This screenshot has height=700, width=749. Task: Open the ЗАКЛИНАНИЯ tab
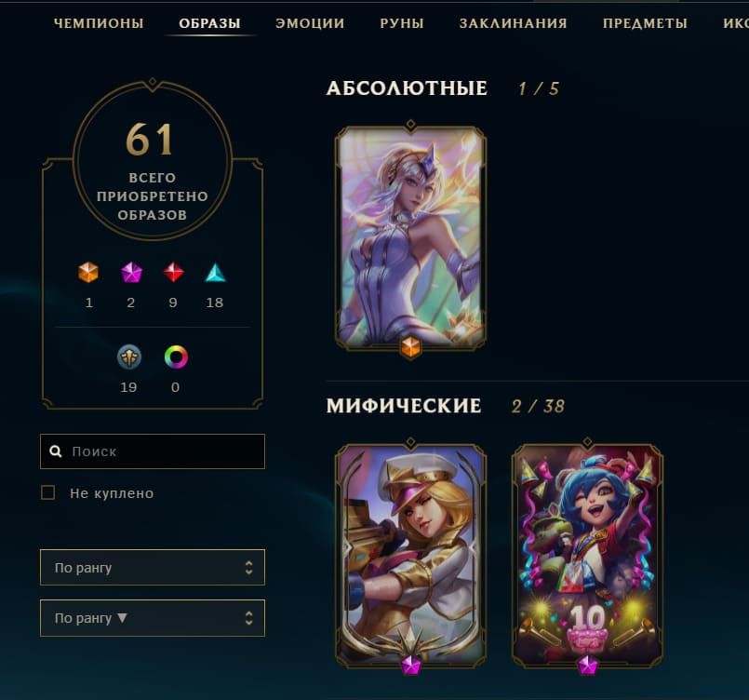click(x=514, y=23)
